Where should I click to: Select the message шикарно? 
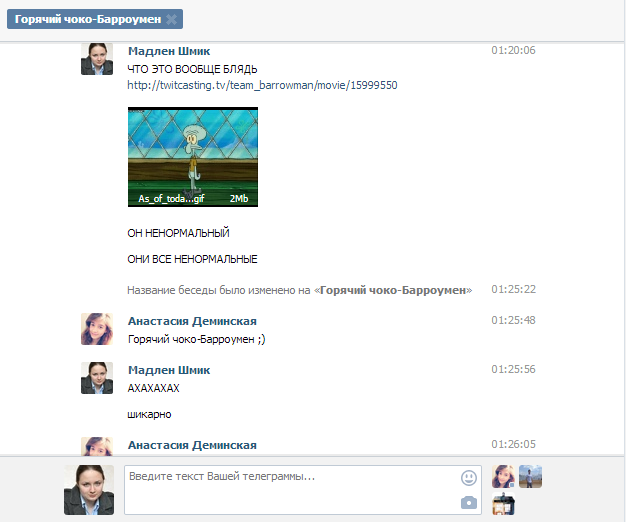pos(149,414)
